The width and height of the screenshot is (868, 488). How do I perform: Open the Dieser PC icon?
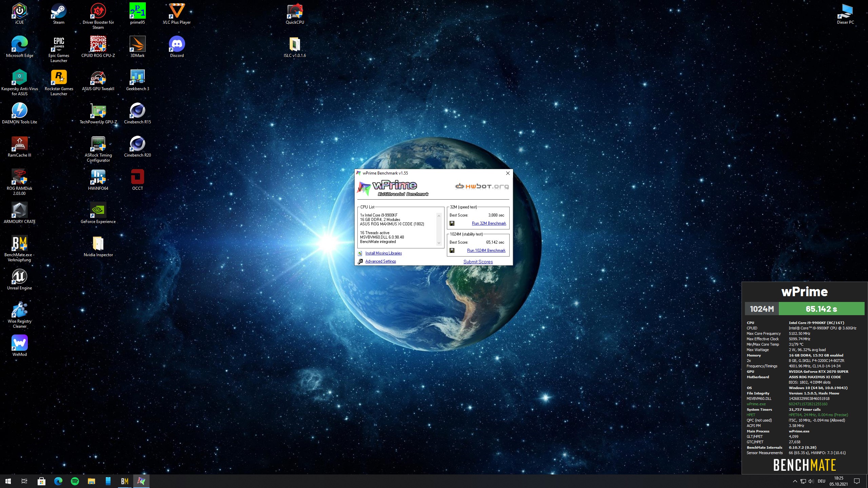point(845,14)
